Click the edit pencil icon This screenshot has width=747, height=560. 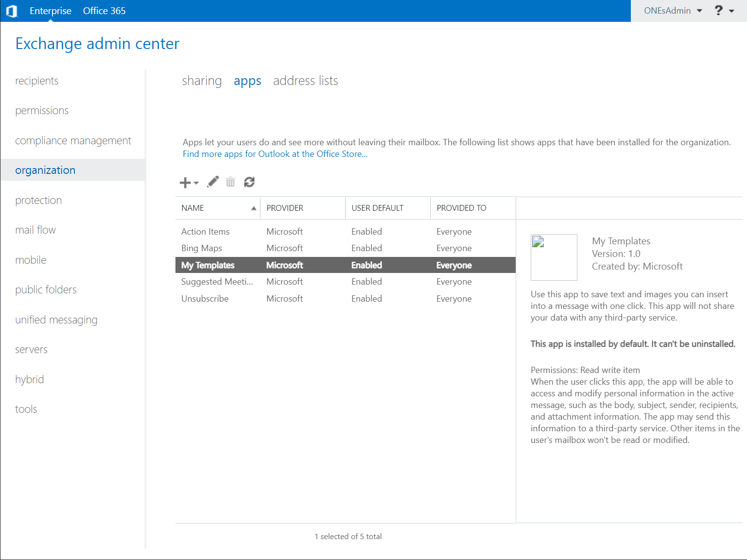213,182
